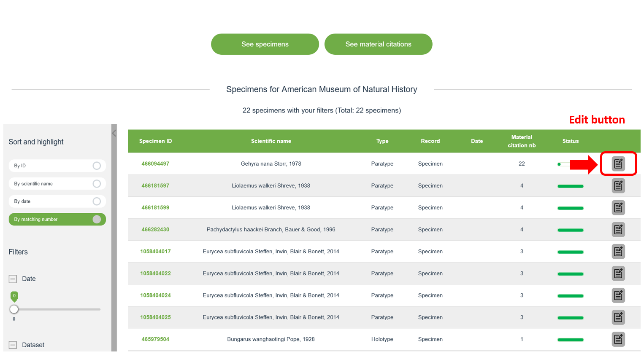Viewport: 644px width, 354px height.
Task: Open edit icon for specimen 466094497
Action: click(x=618, y=164)
